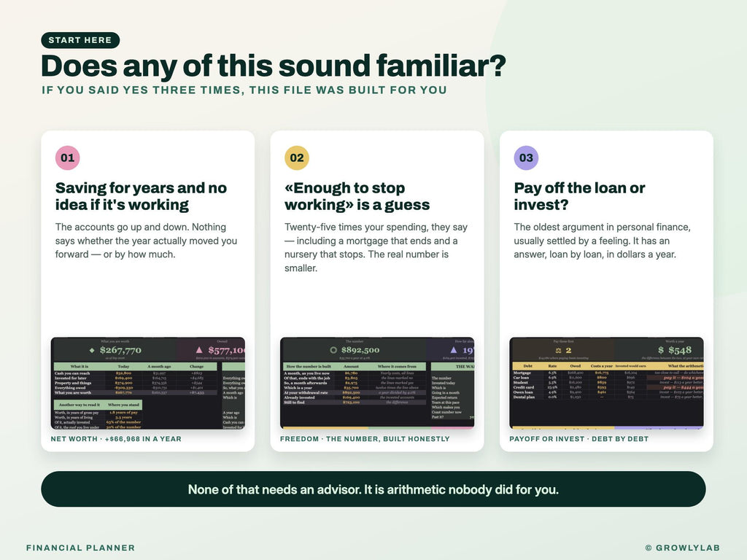The image size is (747, 560).
Task: Click the 'So, a month afterwards' row
Action: pos(355,383)
